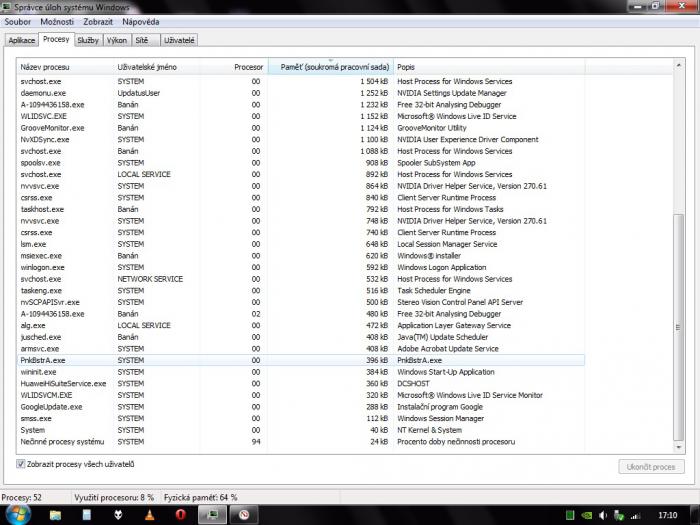Click the Task Manager taskbar button
This screenshot has height=525, width=700.
[x=211, y=515]
